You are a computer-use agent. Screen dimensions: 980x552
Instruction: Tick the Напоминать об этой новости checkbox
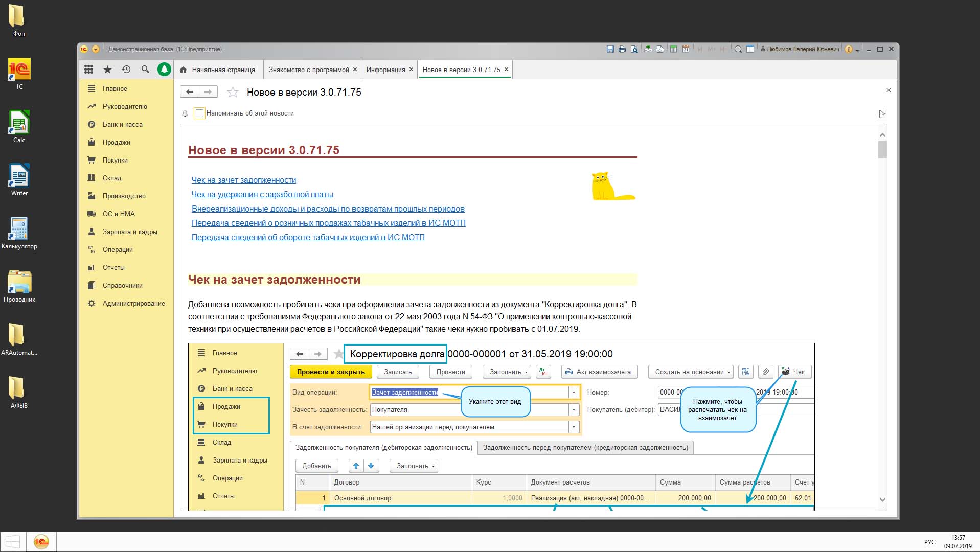click(200, 113)
